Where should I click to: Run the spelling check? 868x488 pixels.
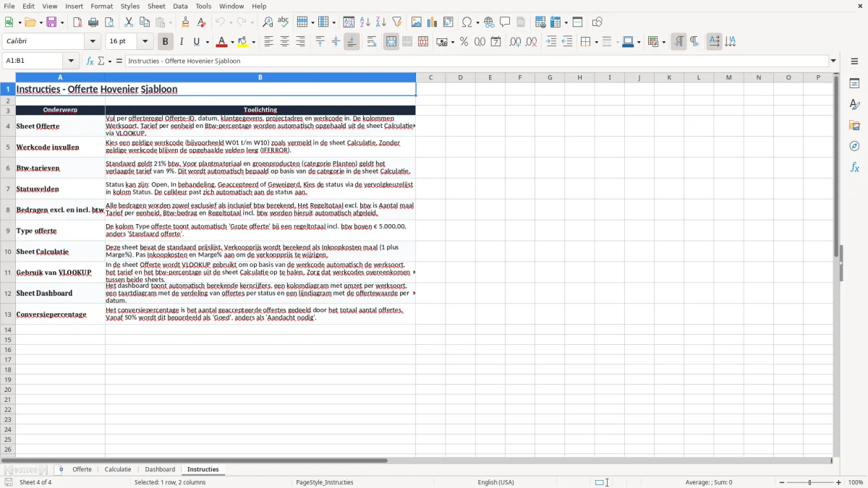(284, 22)
